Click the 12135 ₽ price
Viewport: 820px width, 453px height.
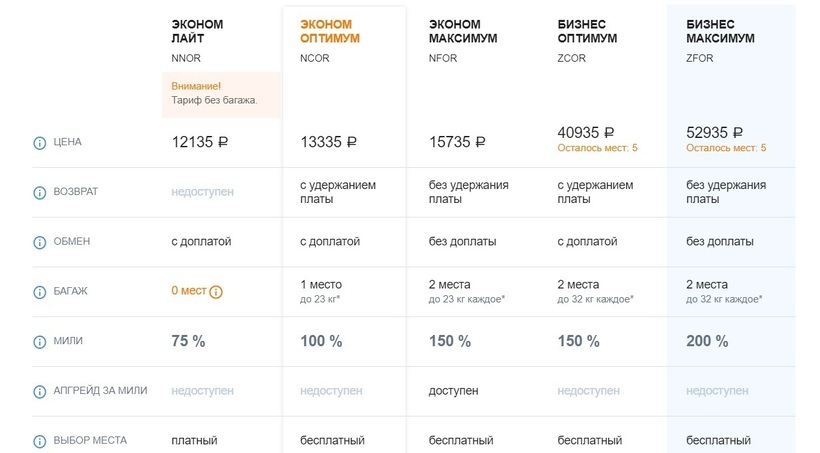200,142
